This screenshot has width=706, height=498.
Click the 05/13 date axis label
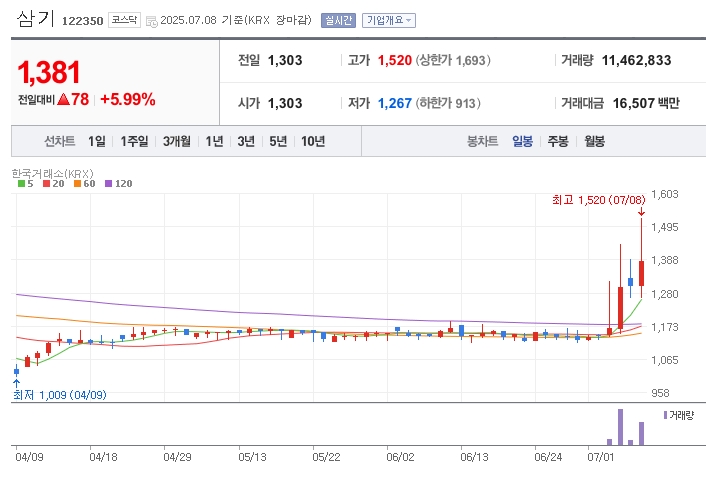tap(252, 457)
